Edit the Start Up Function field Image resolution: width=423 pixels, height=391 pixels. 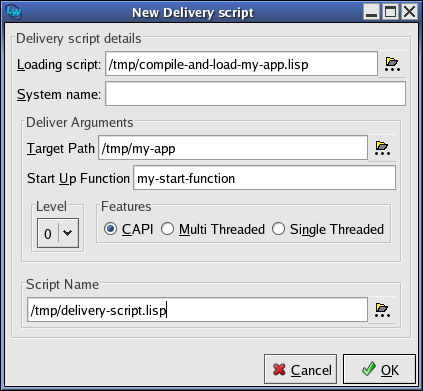click(265, 178)
